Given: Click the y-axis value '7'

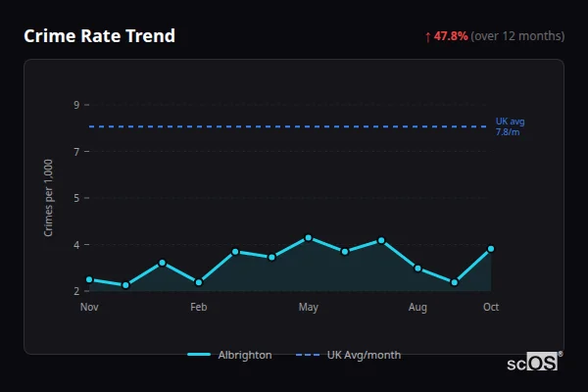Looking at the screenshot, I should (76, 152).
